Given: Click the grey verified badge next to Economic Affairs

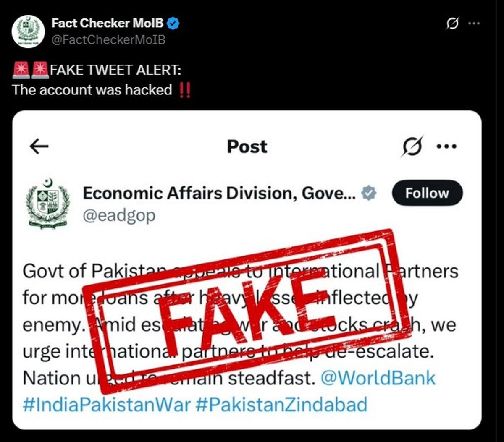Looking at the screenshot, I should [x=369, y=193].
